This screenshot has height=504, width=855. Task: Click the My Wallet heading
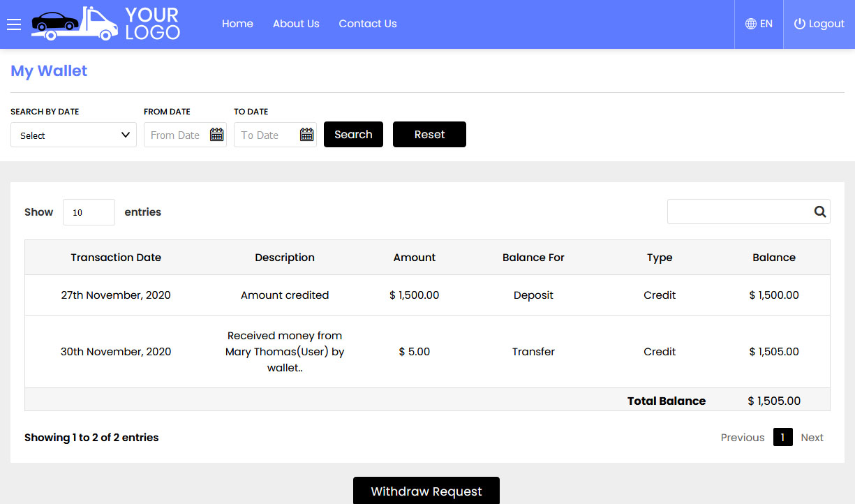tap(49, 71)
